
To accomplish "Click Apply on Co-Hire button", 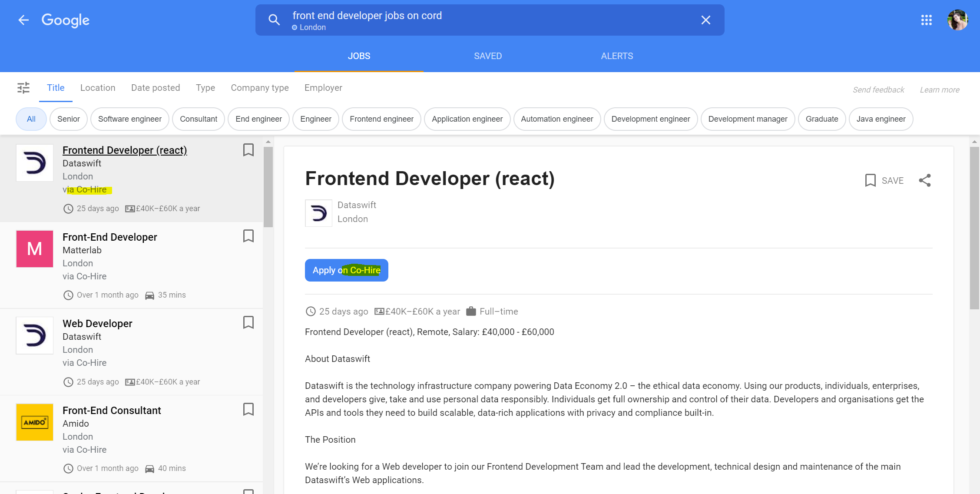I will click(x=345, y=270).
